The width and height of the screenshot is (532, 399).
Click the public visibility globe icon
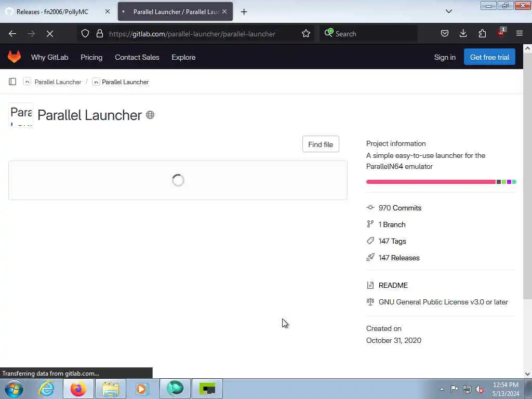150,115
